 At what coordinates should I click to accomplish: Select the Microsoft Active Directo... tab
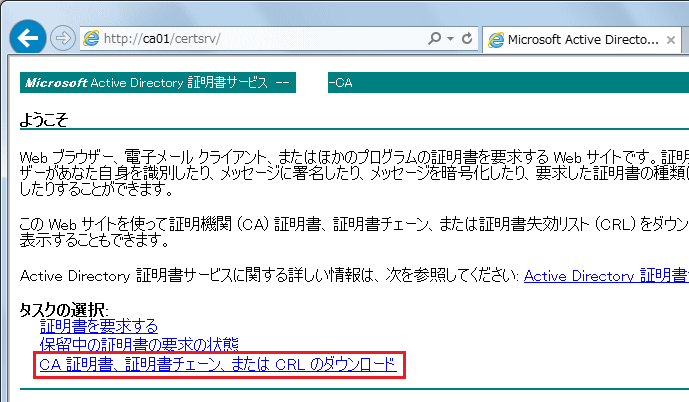pos(582,40)
